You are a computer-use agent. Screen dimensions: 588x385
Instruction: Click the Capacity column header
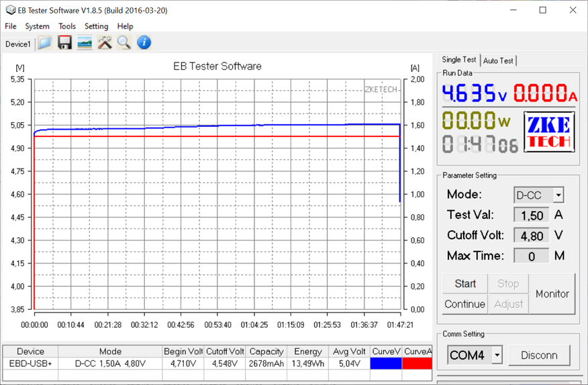tap(266, 351)
